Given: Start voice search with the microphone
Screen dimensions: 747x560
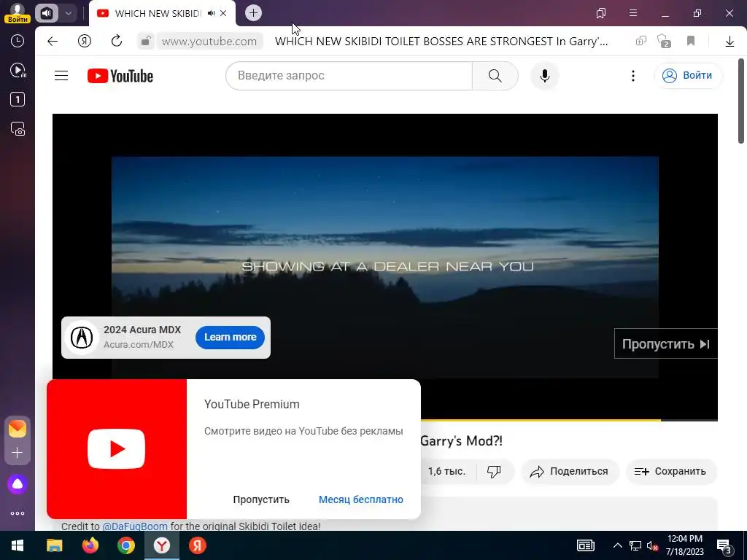Looking at the screenshot, I should click(544, 76).
